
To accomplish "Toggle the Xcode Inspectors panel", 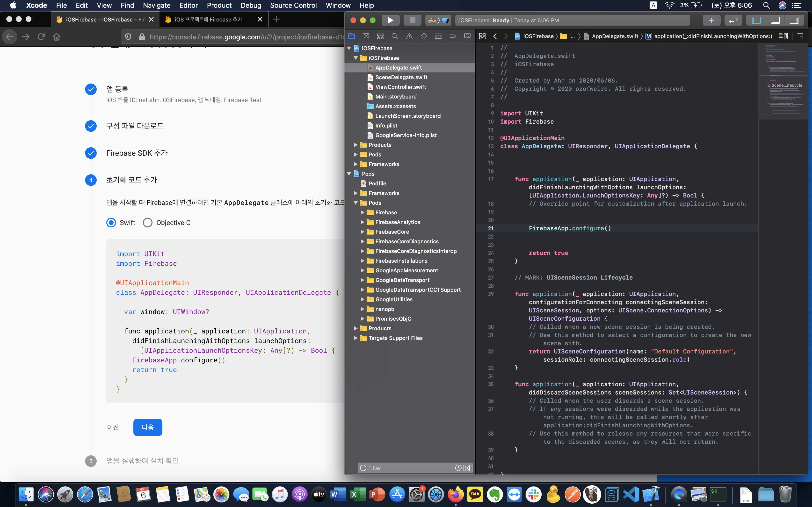I will (794, 20).
